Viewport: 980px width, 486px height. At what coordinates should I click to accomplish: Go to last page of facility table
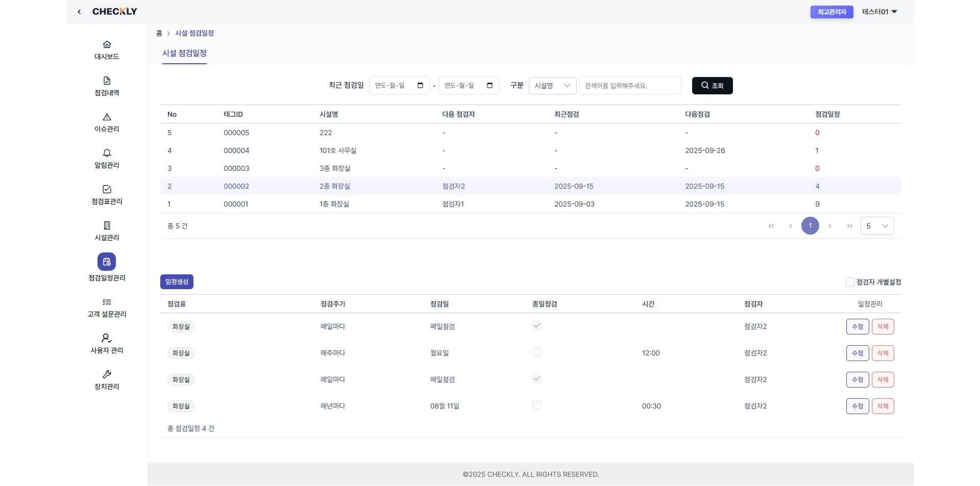click(x=849, y=226)
